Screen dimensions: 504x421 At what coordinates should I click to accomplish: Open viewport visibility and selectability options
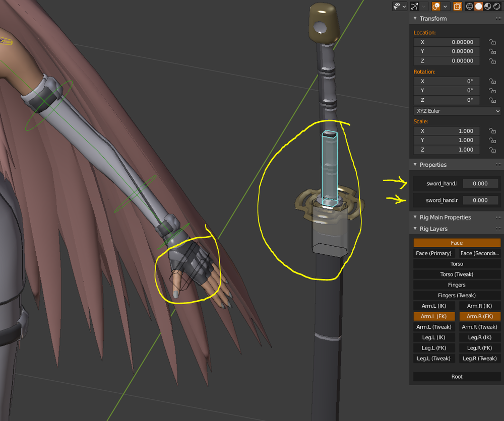[400, 6]
